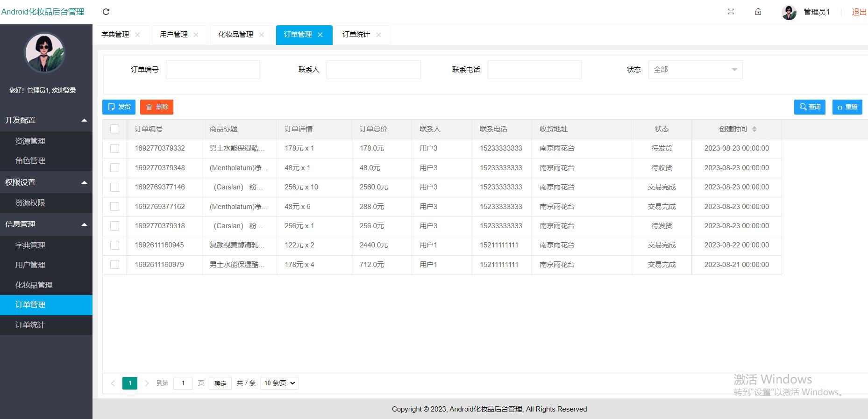Select order 1692611160945 checkbox
The height and width of the screenshot is (419, 868).
pyautogui.click(x=114, y=245)
